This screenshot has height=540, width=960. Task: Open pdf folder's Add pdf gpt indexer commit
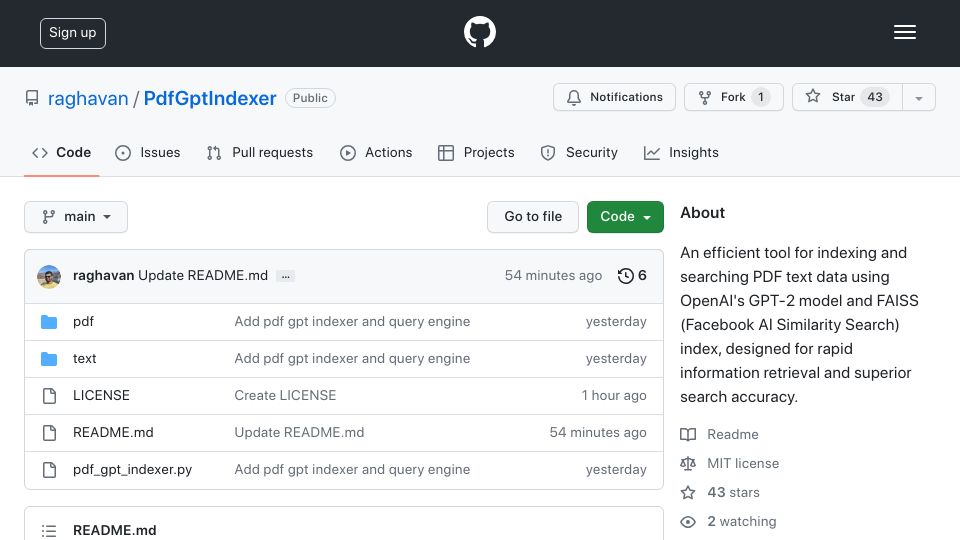point(352,322)
